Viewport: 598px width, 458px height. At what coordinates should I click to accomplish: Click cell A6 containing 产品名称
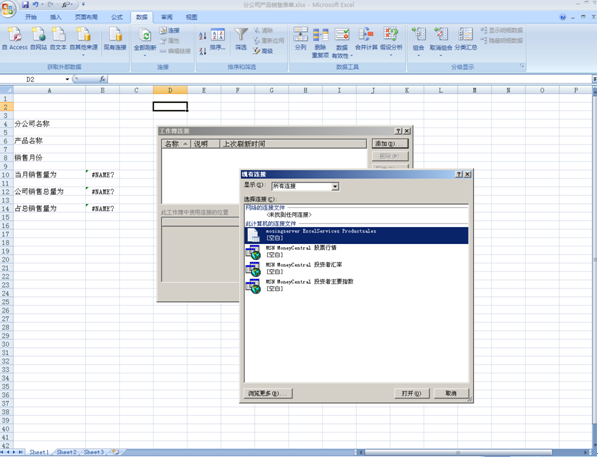(50, 140)
